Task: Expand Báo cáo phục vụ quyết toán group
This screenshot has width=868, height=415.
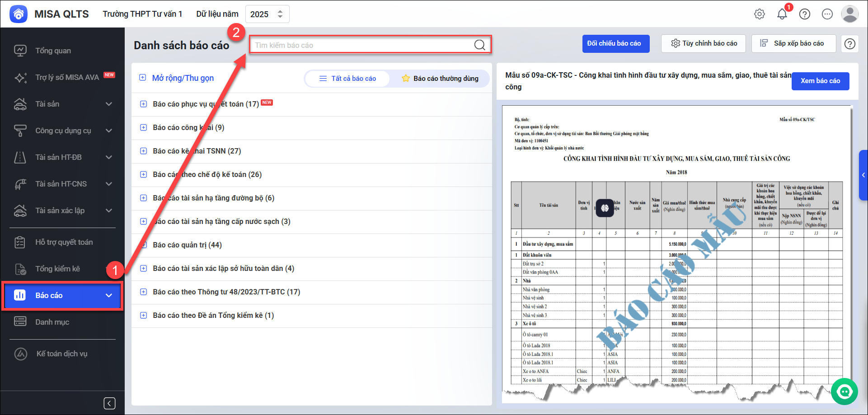Action: [143, 104]
